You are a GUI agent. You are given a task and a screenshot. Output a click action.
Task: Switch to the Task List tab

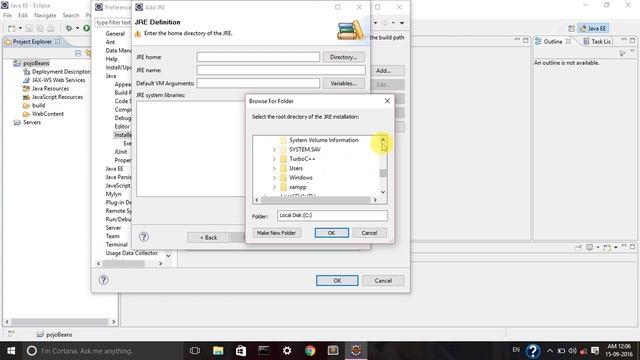click(597, 42)
